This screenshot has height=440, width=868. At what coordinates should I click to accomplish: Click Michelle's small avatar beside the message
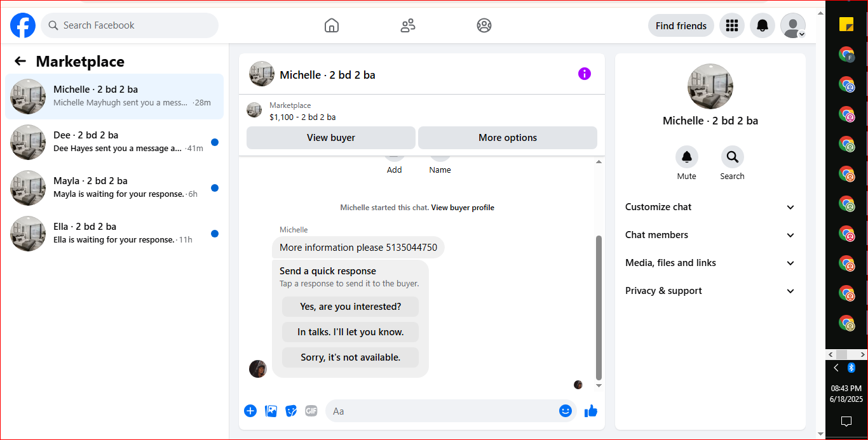click(x=258, y=369)
